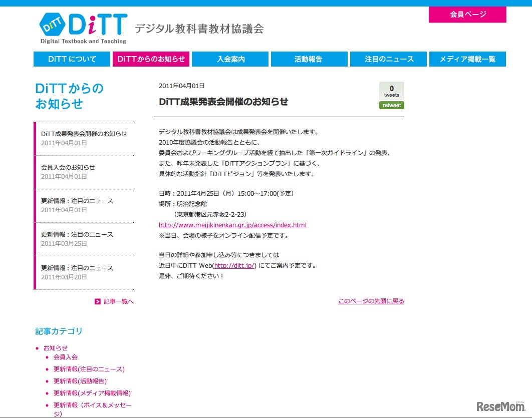Open the 注目のニュース tab
The height and width of the screenshot is (418, 532).
[389, 59]
